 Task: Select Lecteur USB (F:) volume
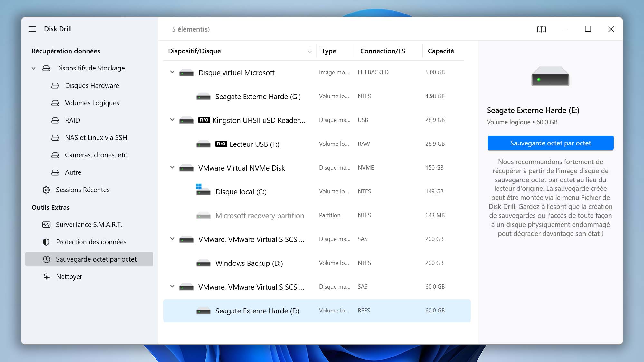[x=254, y=144]
